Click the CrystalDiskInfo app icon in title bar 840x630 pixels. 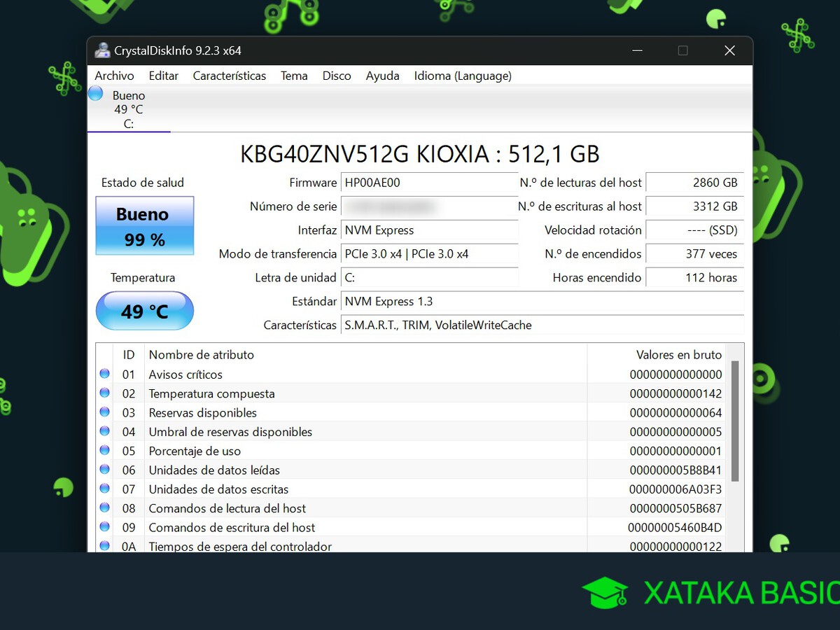tap(102, 50)
